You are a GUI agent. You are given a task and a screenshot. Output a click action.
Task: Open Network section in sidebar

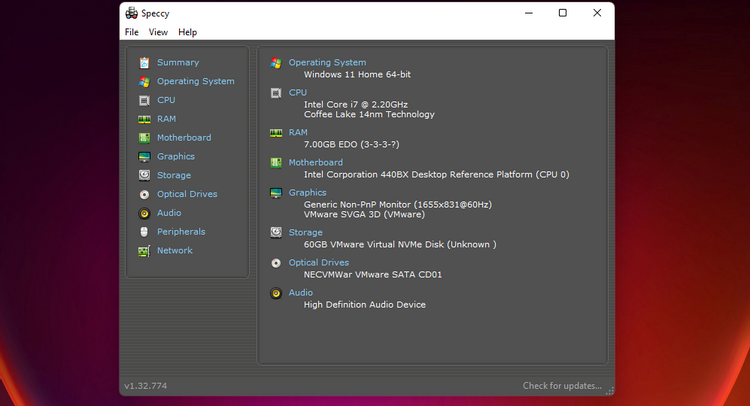[x=175, y=250]
